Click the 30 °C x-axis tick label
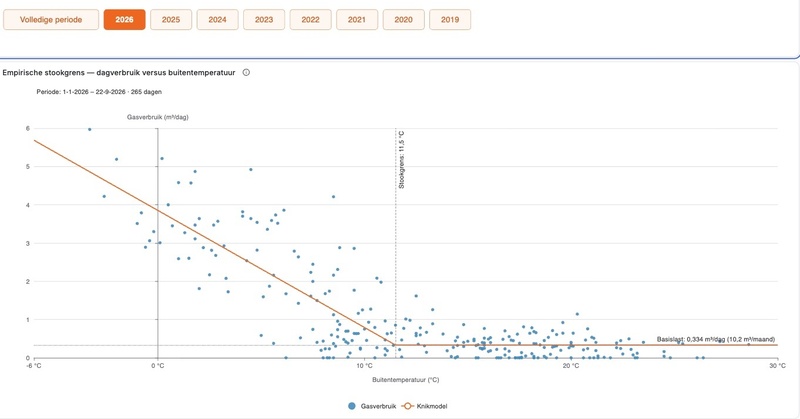Image resolution: width=800 pixels, height=419 pixels. point(778,365)
